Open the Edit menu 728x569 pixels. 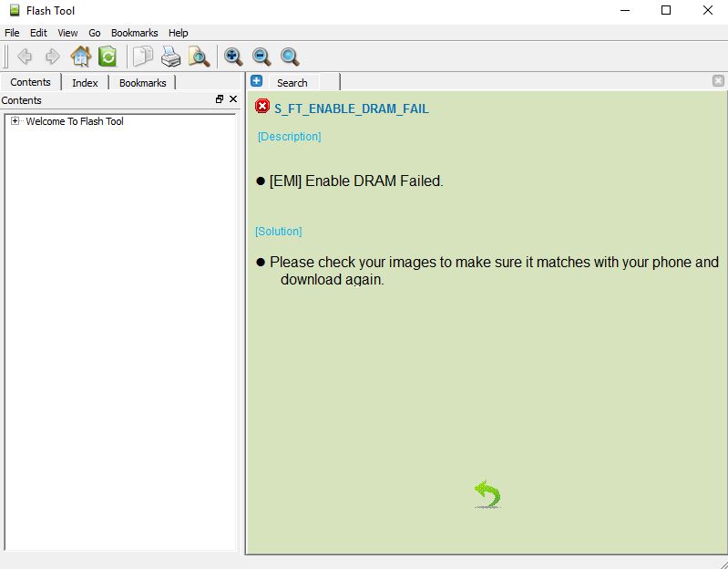[38, 33]
